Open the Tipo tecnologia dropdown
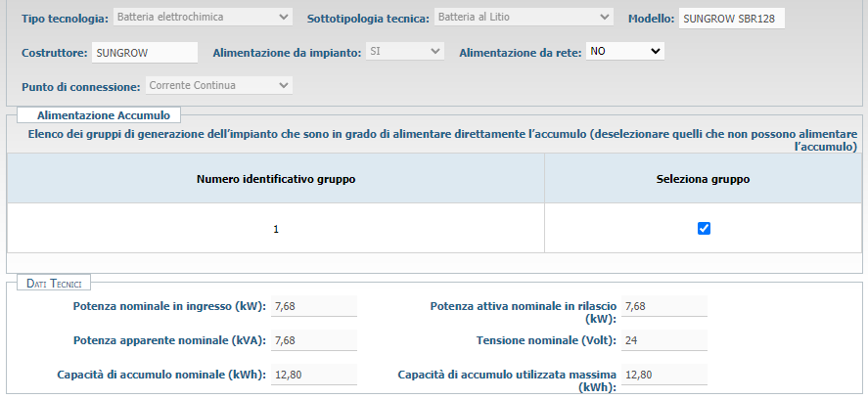The width and height of the screenshot is (868, 399). click(203, 17)
